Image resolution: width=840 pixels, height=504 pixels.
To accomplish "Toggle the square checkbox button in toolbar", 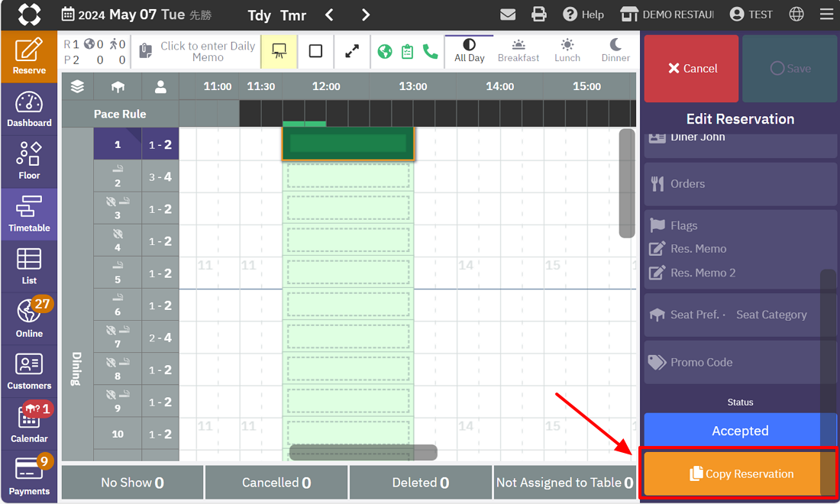I will (315, 51).
